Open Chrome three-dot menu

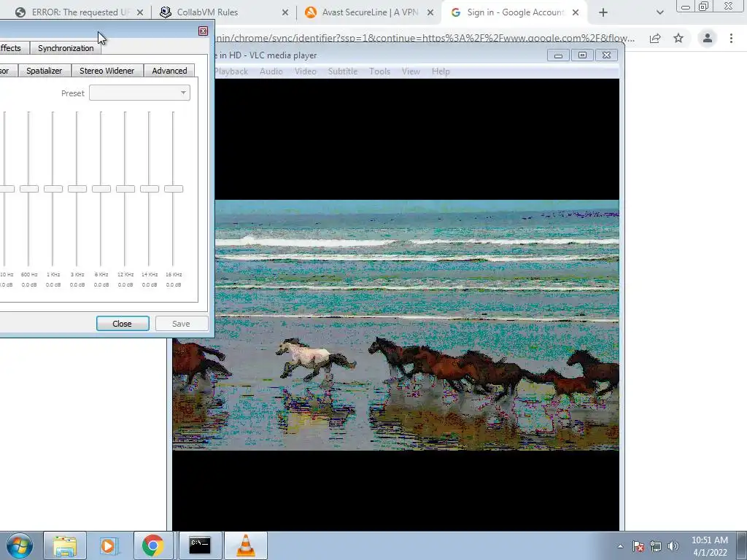coord(731,38)
